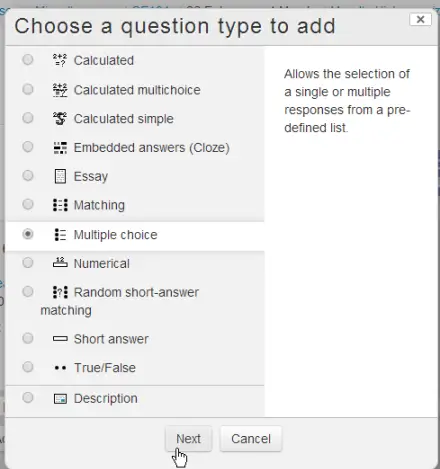Click the Matching question icon

click(x=60, y=205)
